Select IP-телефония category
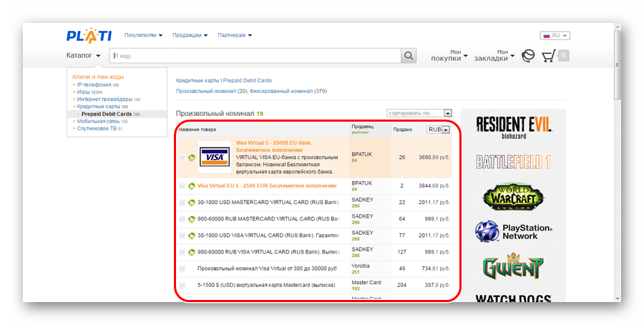Viewport: 644px width, 325px height. pos(94,84)
